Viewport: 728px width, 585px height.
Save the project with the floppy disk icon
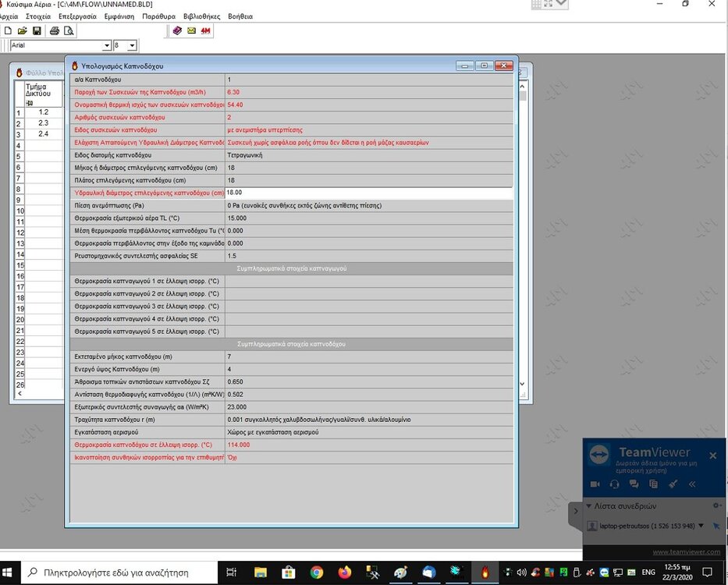pos(37,31)
